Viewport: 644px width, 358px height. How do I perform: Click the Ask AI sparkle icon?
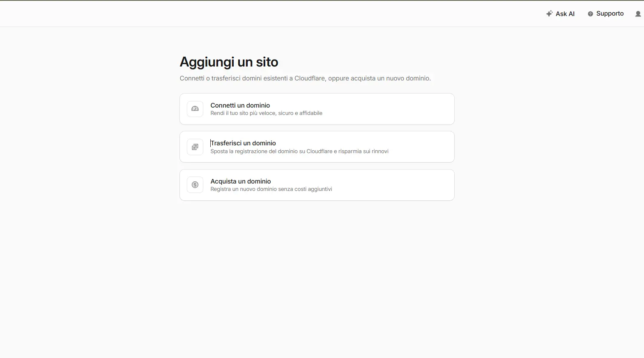pyautogui.click(x=549, y=14)
